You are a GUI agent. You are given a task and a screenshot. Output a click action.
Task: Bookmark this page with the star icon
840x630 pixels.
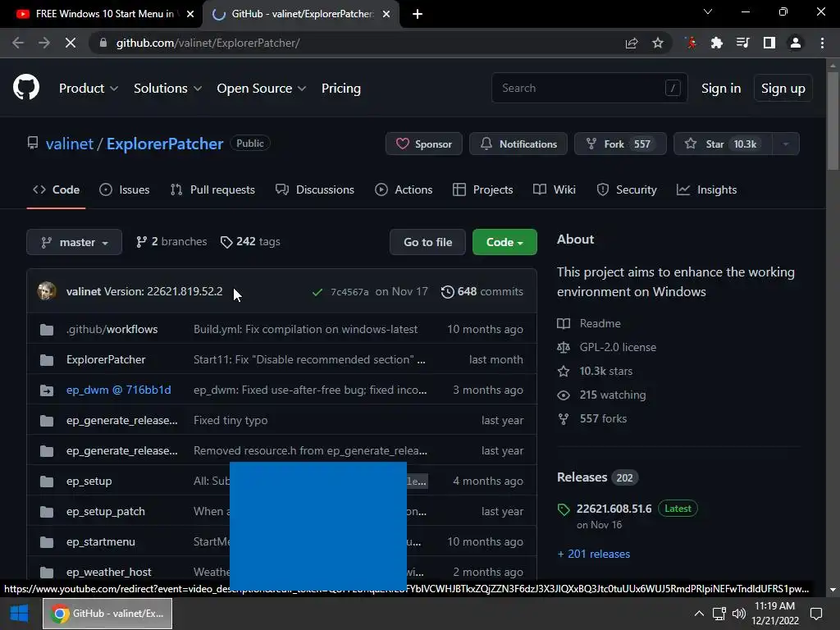point(658,43)
